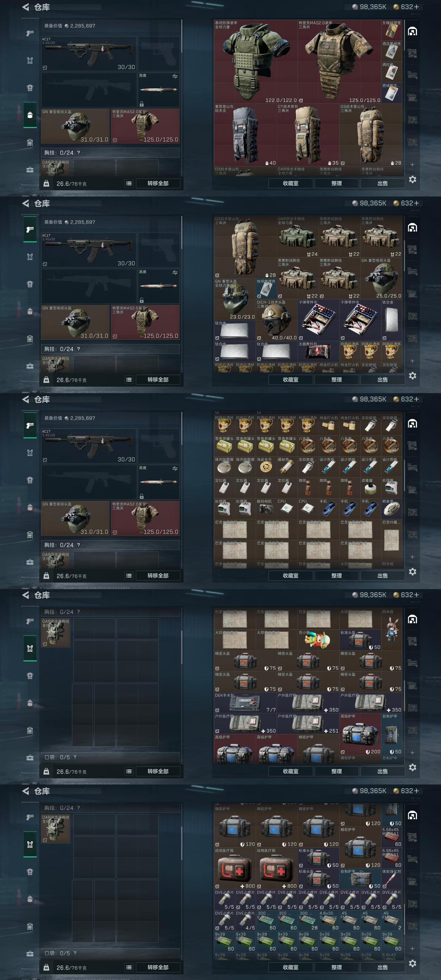The width and height of the screenshot is (441, 980).
Task: Click the 体能强化剂 stimulant syringe
Action: (x=391, y=878)
